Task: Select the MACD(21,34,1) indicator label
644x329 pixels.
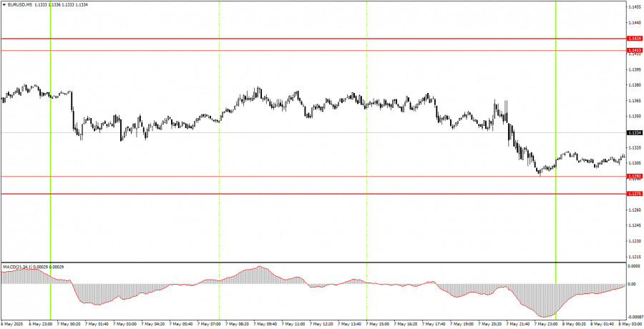Action: click(x=17, y=267)
